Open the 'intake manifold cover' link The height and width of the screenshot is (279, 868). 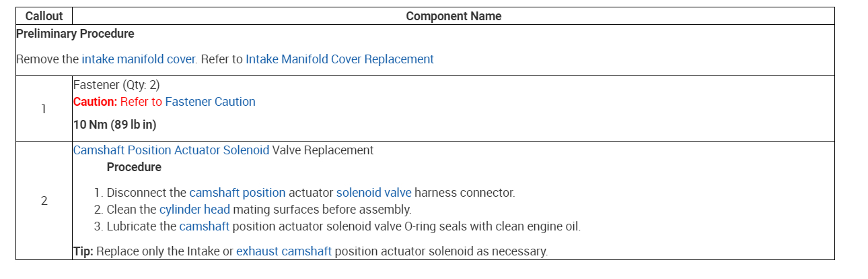(139, 59)
